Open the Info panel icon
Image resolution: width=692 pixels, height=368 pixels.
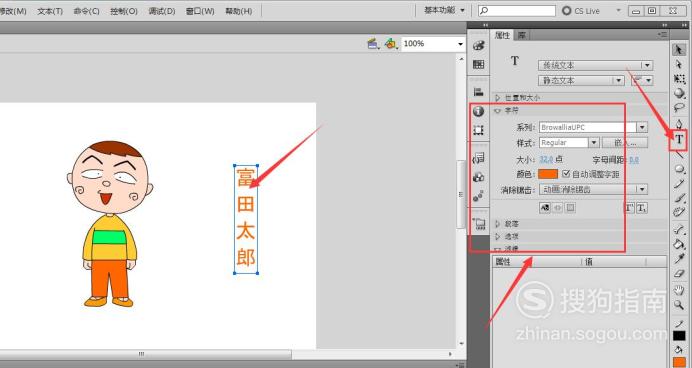[478, 111]
